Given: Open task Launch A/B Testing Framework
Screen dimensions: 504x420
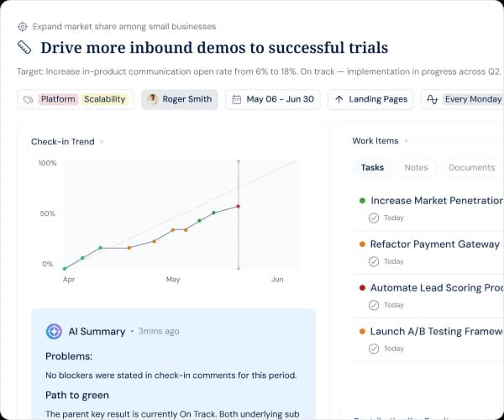Looking at the screenshot, I should tap(437, 331).
